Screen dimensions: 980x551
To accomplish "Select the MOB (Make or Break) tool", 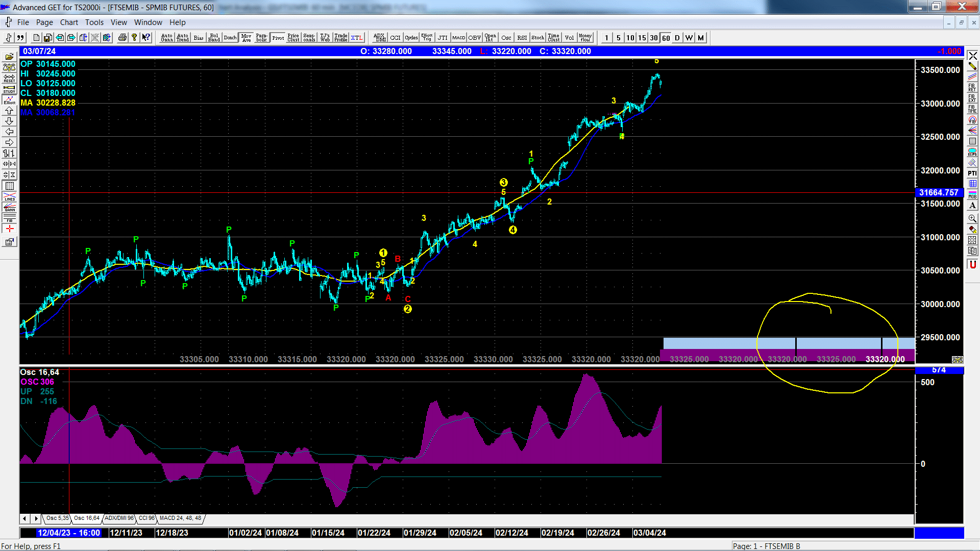I will [972, 194].
